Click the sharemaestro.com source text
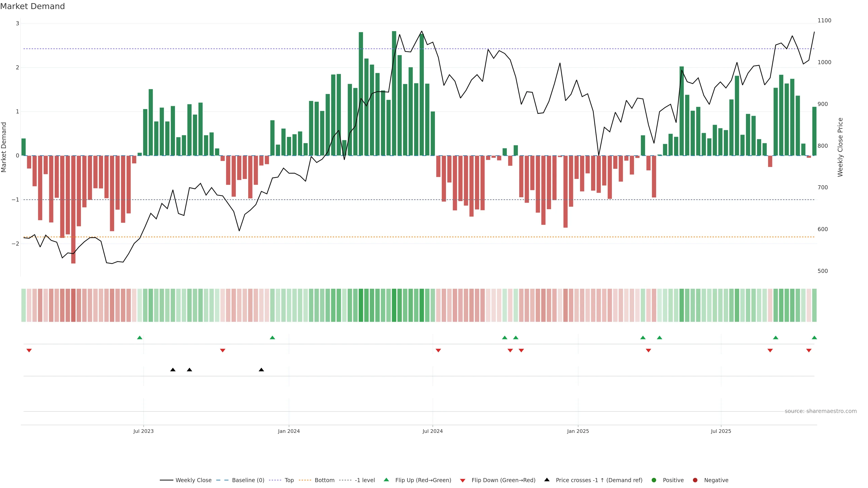The height and width of the screenshot is (488, 868). (821, 411)
